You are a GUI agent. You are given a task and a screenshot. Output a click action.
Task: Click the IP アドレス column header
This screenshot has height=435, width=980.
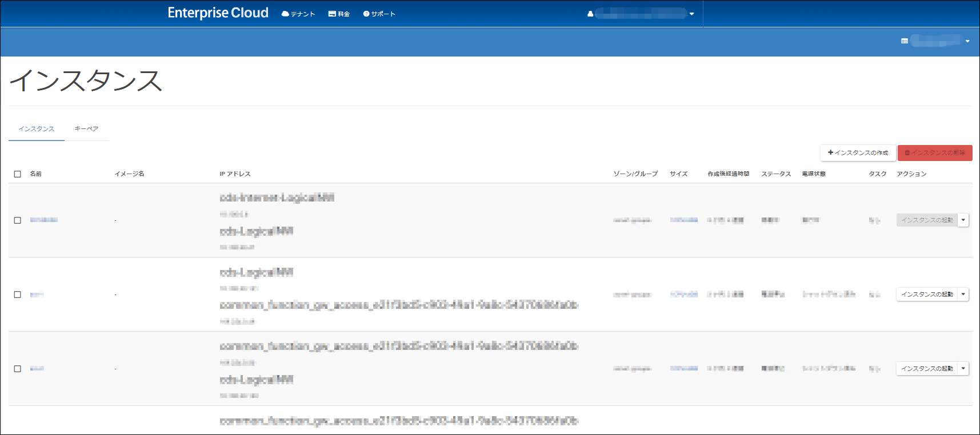pos(235,174)
